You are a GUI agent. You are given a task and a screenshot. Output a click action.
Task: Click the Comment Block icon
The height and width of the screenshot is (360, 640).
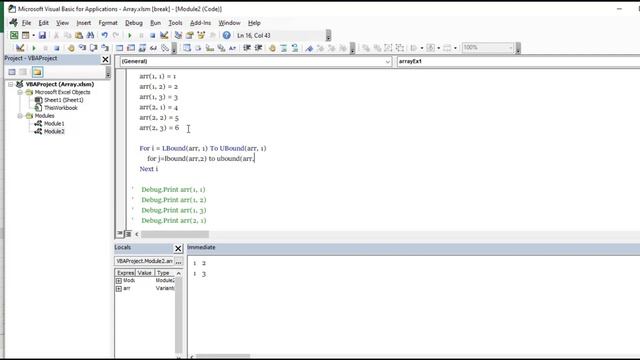tap(284, 48)
